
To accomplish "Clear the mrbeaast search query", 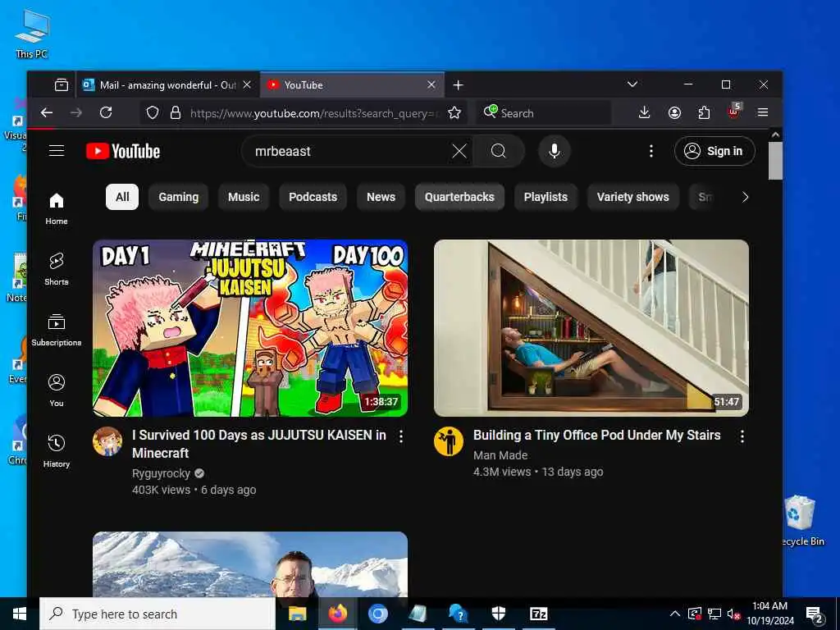I will click(459, 151).
